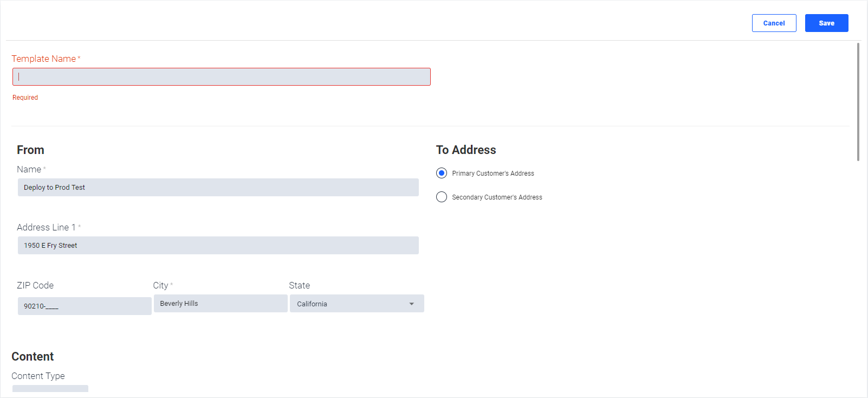Click the From Name field 'Deploy to Prod Test'
Viewport: 868px width, 398px height.
tap(218, 187)
